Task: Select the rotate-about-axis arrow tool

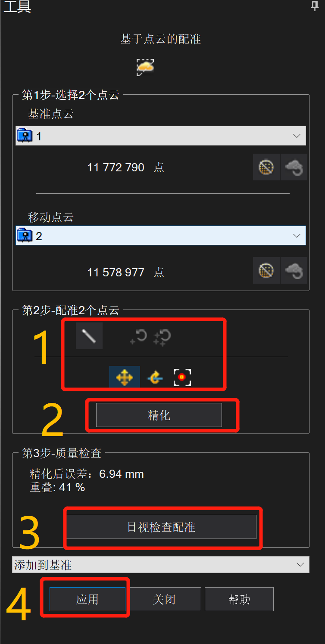Action: point(155,378)
